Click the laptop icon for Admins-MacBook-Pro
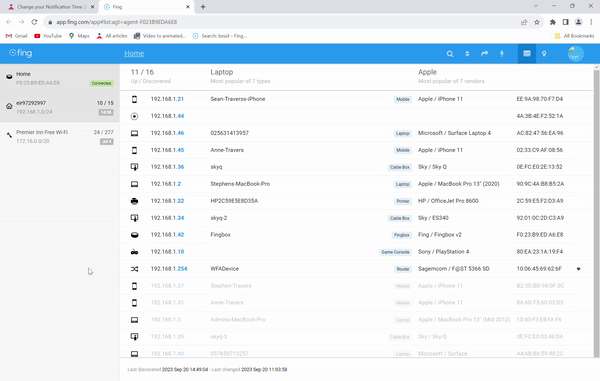600x381 pixels. [x=134, y=320]
